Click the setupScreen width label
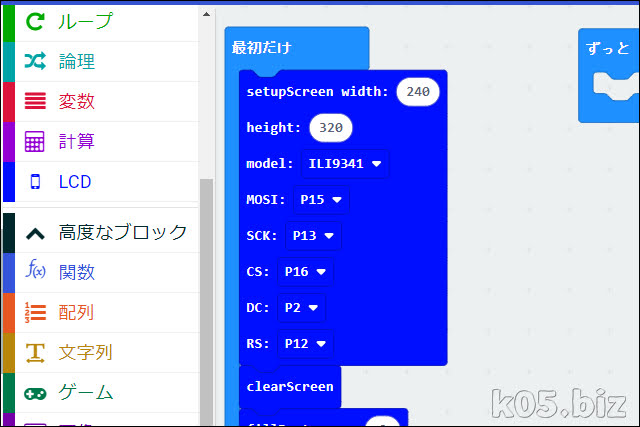This screenshot has width=640, height=427. pyautogui.click(x=317, y=91)
